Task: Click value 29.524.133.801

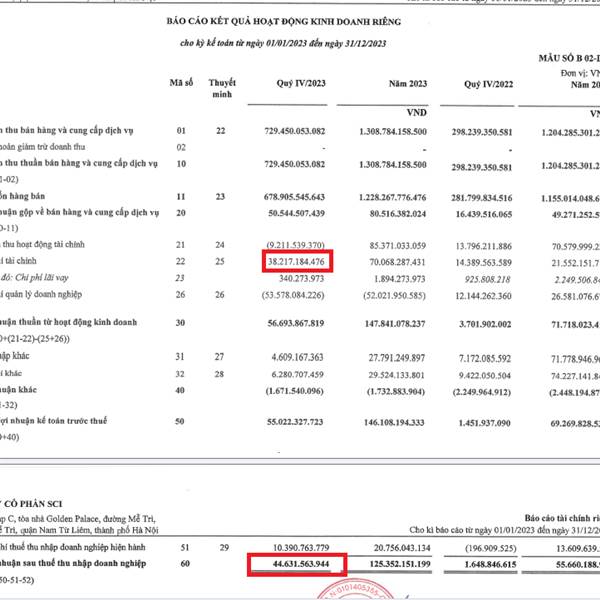Action: 396,375
